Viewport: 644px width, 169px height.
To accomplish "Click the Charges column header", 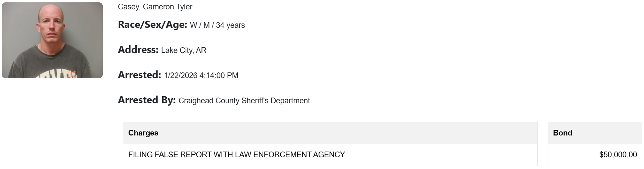I will (x=143, y=133).
